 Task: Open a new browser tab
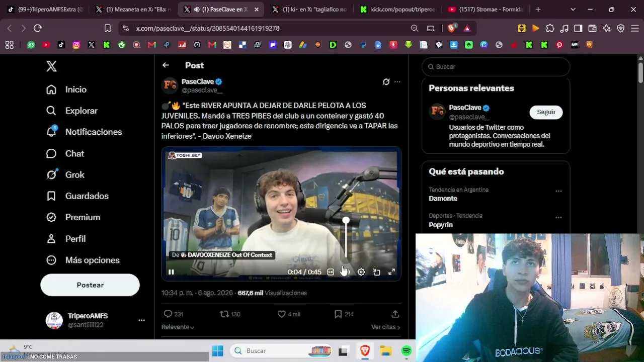(538, 10)
